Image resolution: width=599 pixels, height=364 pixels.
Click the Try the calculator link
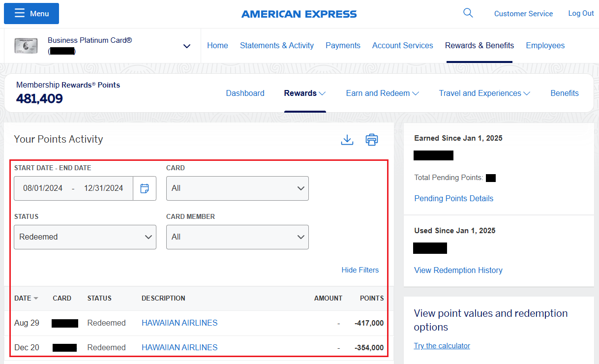[x=442, y=346]
